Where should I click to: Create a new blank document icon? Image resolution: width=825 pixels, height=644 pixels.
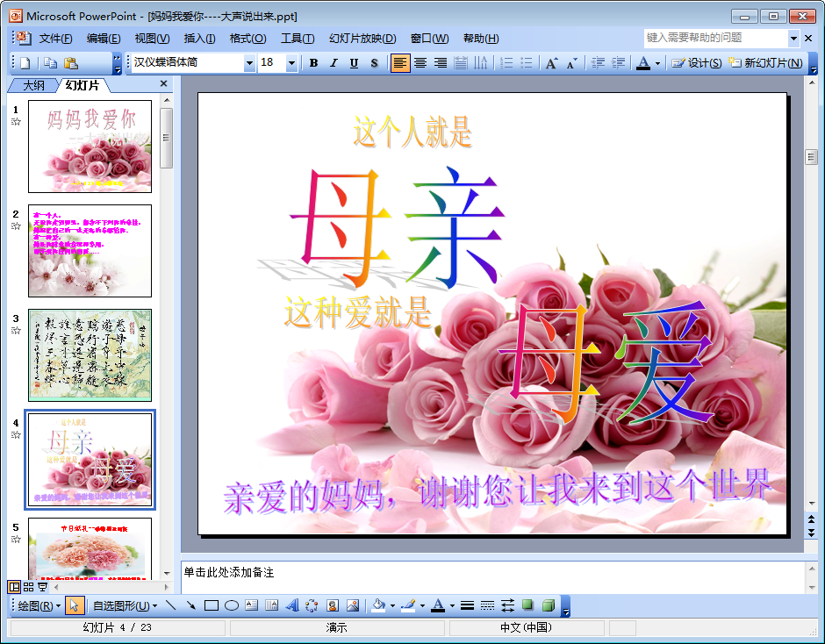[25, 63]
